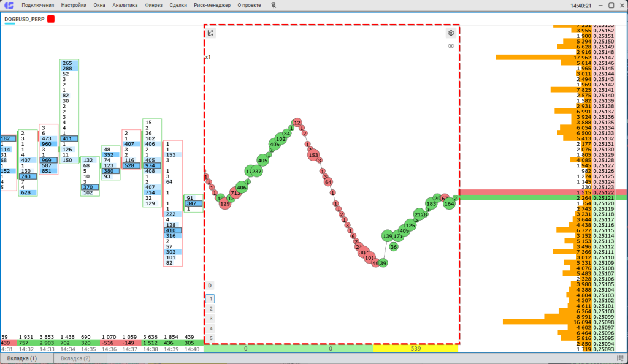Open the Подключения menu

coord(37,5)
